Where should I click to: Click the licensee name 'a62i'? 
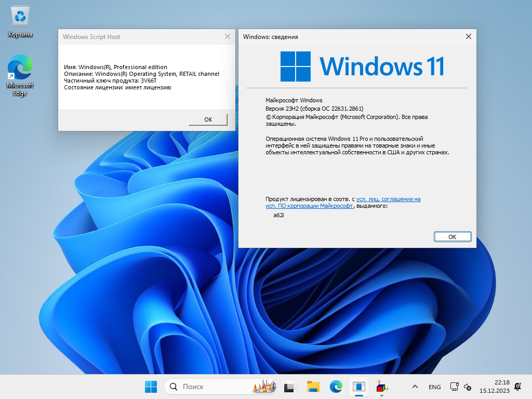click(x=278, y=215)
